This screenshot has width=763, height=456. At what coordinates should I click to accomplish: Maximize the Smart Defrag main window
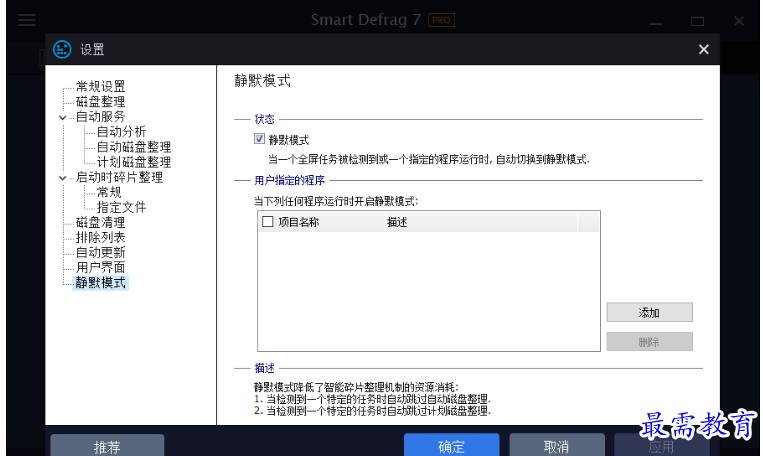(697, 21)
